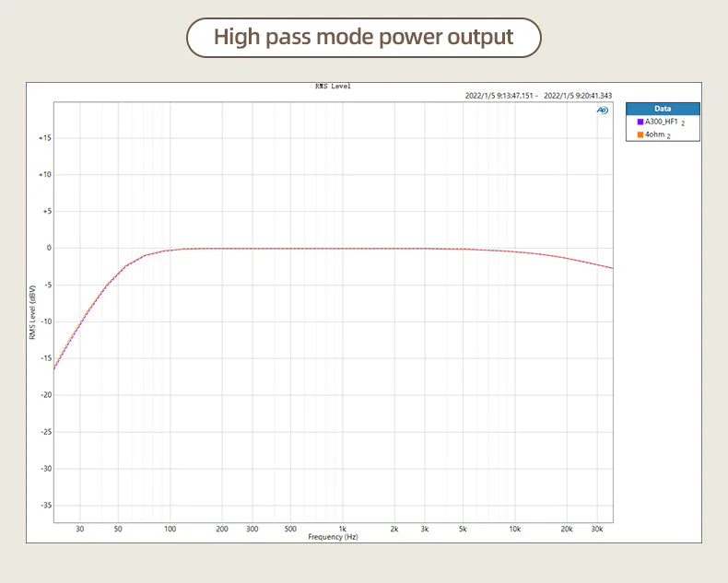The height and width of the screenshot is (583, 728).
Task: Click the 10k x-axis tick label
Action: point(515,529)
